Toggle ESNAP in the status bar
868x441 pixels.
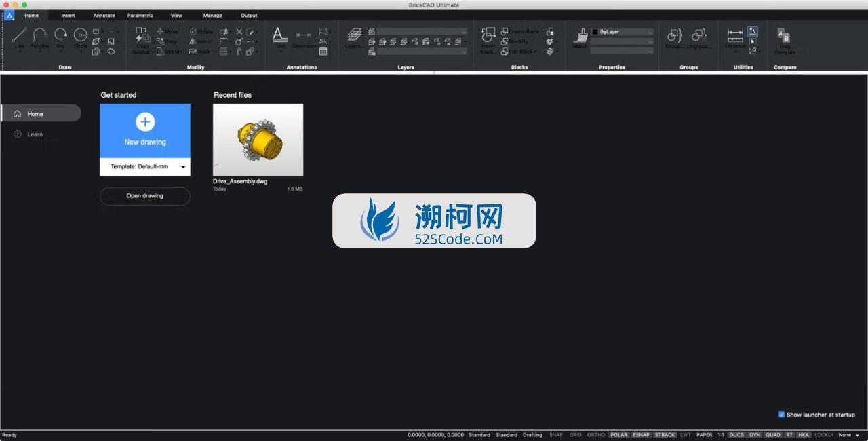641,435
